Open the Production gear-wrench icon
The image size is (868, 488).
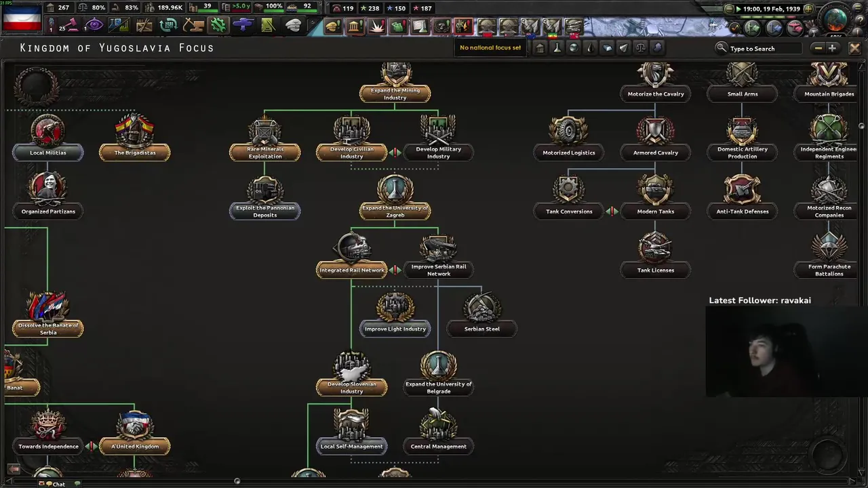tap(218, 26)
